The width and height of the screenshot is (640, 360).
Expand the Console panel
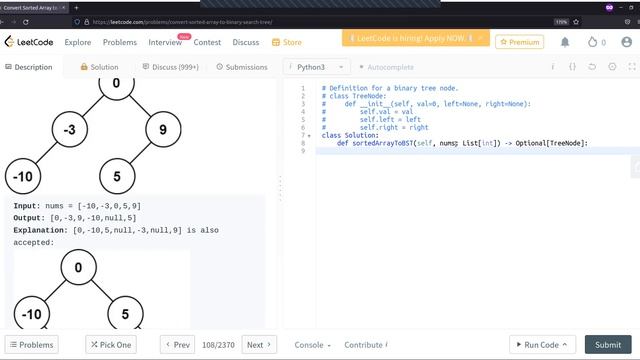[313, 345]
